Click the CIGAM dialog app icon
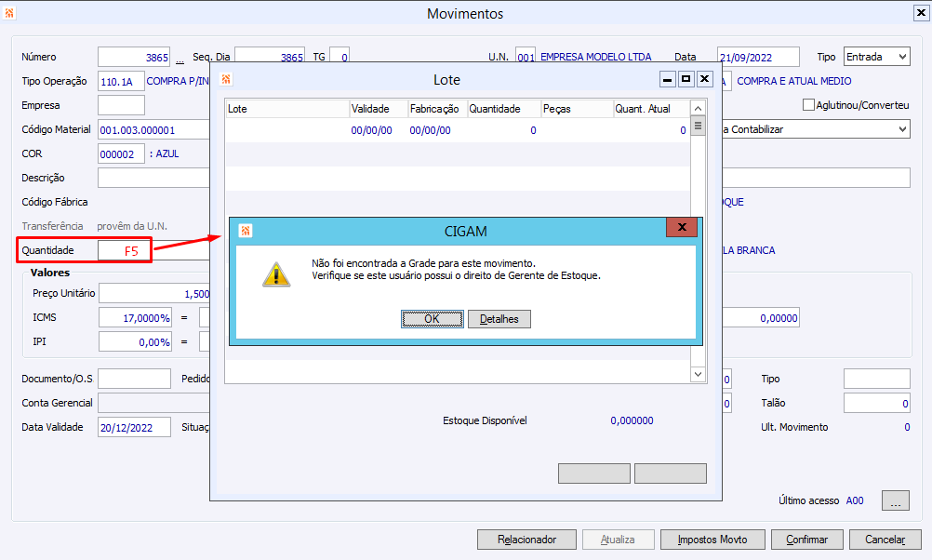The width and height of the screenshot is (932, 560). pyautogui.click(x=246, y=231)
